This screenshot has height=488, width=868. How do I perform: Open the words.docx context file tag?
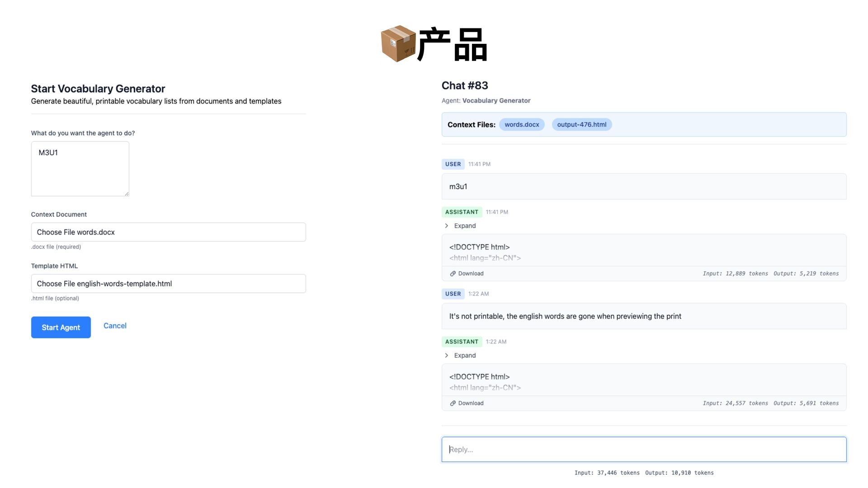[x=522, y=125]
